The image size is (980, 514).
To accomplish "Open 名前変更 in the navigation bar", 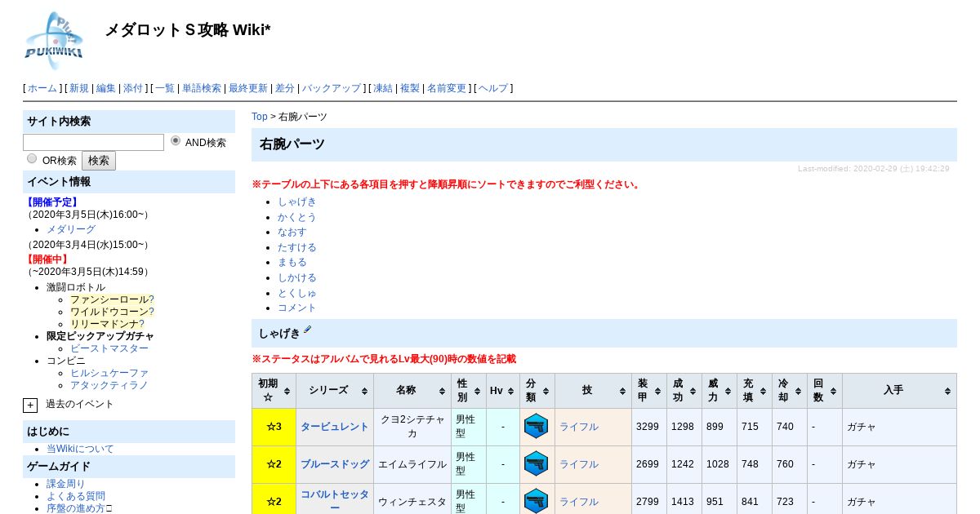I will [x=447, y=88].
